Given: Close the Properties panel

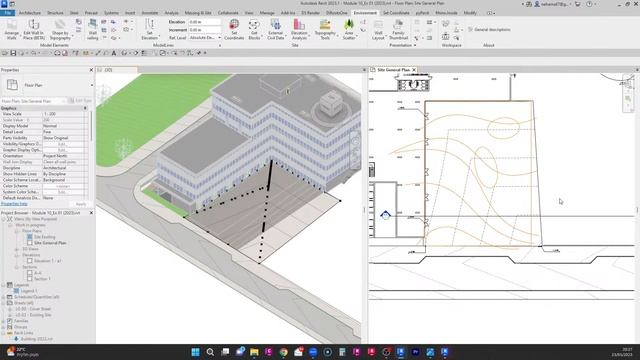Looking at the screenshot, I should 91,70.
